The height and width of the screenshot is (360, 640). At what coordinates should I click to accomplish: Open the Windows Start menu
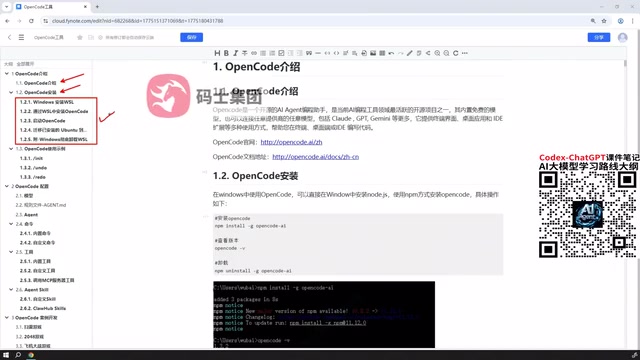[6, 355]
